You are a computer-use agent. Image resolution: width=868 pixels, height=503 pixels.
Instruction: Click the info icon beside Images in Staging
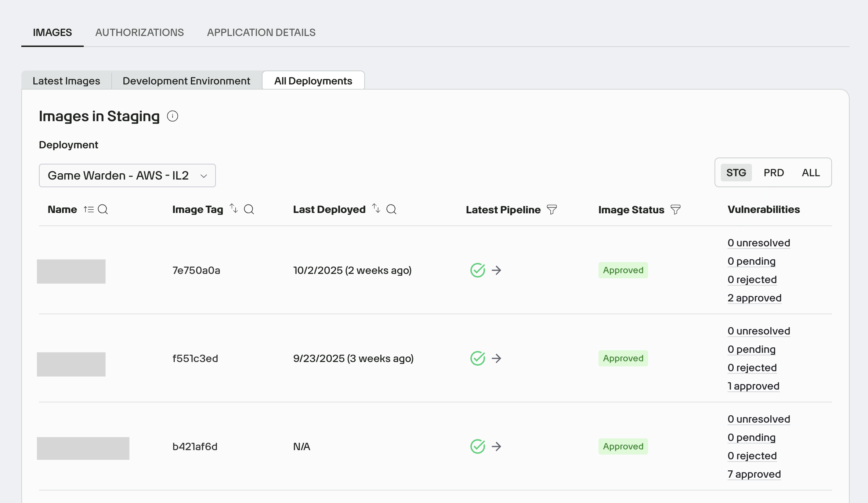point(173,116)
